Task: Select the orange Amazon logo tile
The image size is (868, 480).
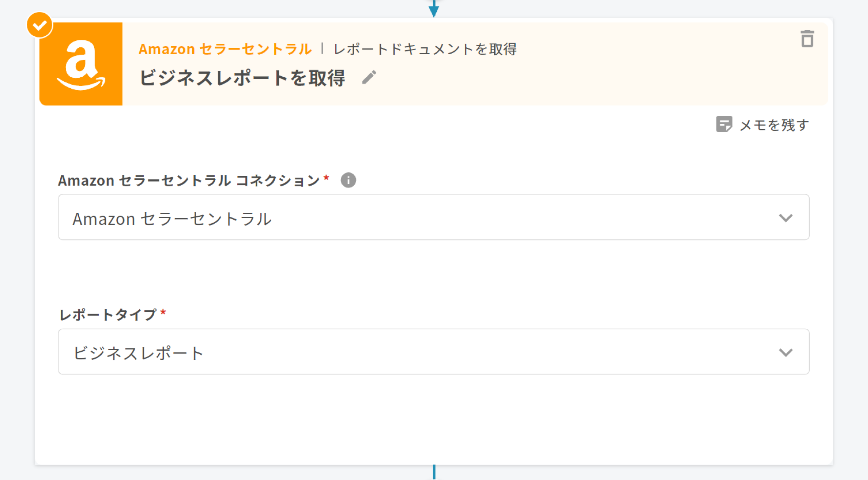Action: [81, 64]
